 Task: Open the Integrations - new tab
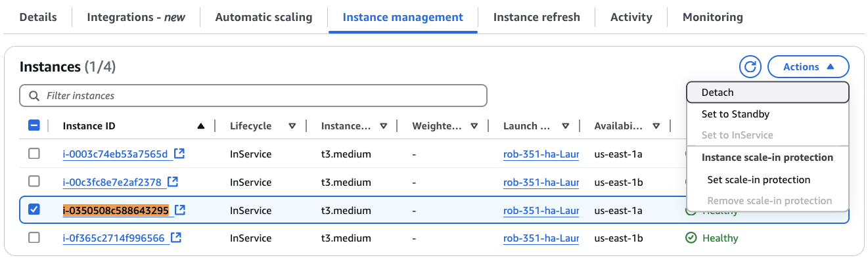click(136, 17)
